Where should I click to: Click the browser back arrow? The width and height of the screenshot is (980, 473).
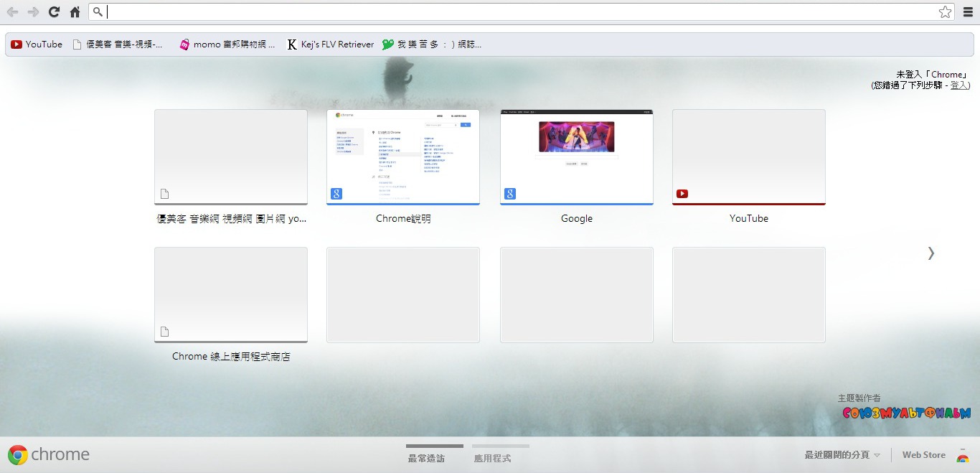coord(12,11)
